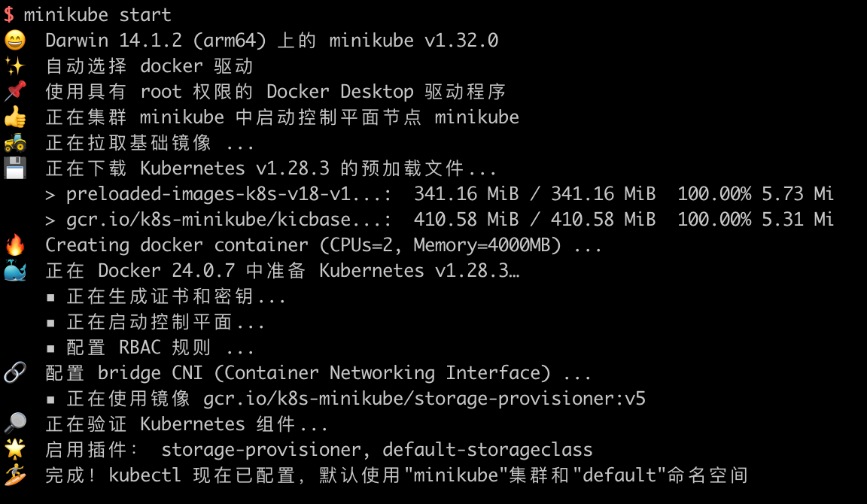The height and width of the screenshot is (504, 867).
Task: Click the chain link emoji icon
Action: (15, 373)
